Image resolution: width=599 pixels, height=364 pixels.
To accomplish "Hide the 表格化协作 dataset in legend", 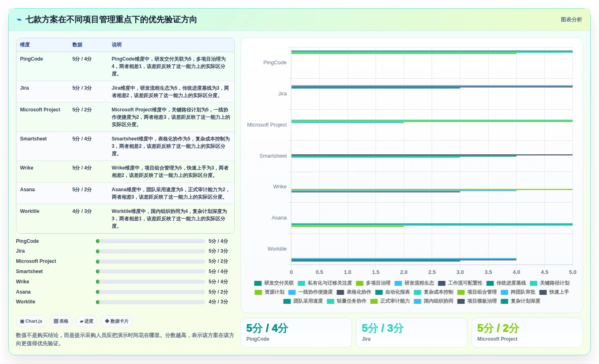I will (354, 292).
